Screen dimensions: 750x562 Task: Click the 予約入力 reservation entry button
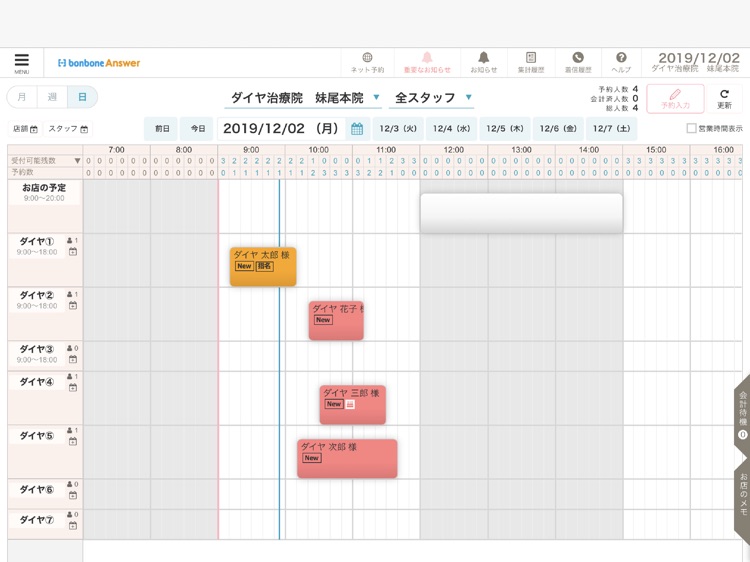coord(675,99)
